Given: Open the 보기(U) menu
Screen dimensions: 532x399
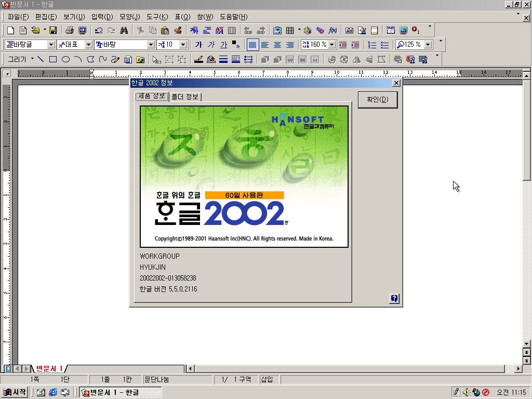Looking at the screenshot, I should 74,17.
